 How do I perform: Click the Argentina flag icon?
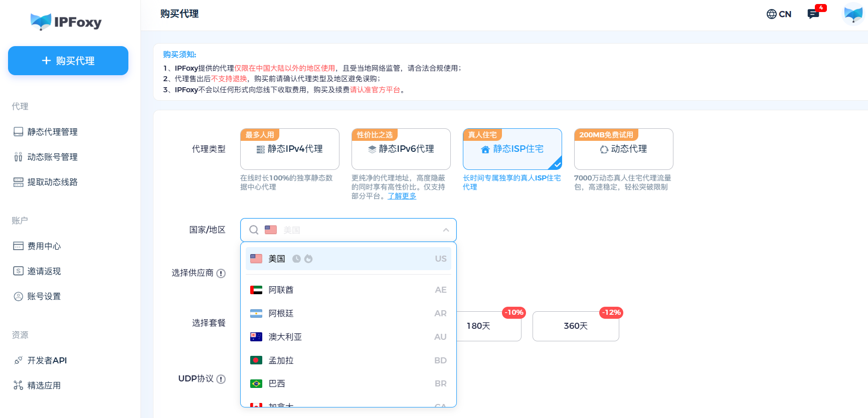pyautogui.click(x=256, y=313)
